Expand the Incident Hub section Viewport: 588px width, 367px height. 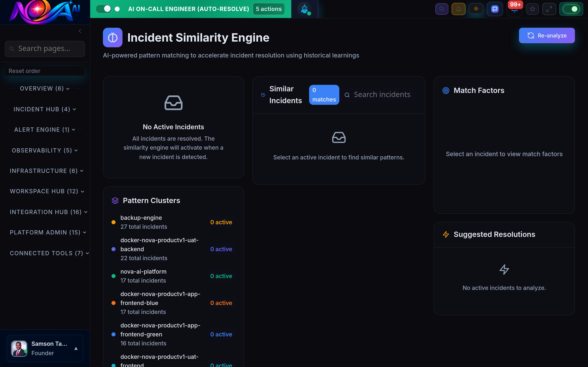[x=45, y=109]
